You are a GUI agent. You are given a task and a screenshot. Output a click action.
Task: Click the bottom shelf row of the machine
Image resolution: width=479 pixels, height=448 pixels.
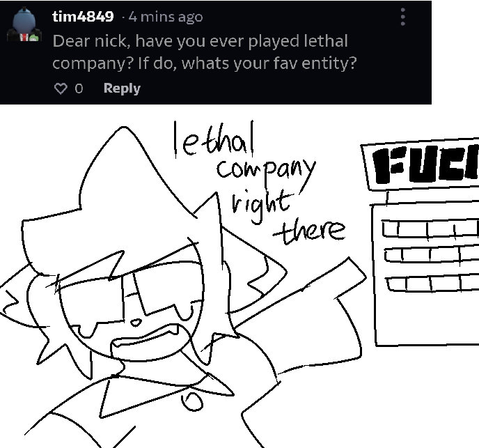coord(432,283)
